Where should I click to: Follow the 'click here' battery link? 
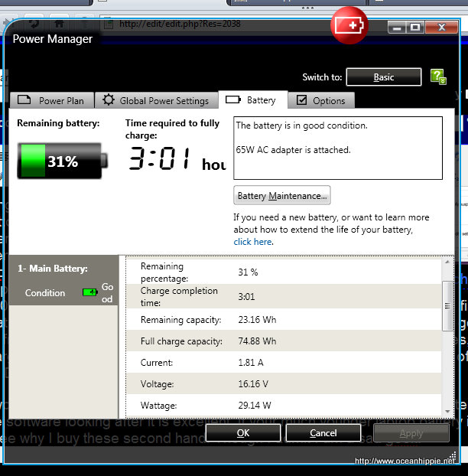(252, 242)
